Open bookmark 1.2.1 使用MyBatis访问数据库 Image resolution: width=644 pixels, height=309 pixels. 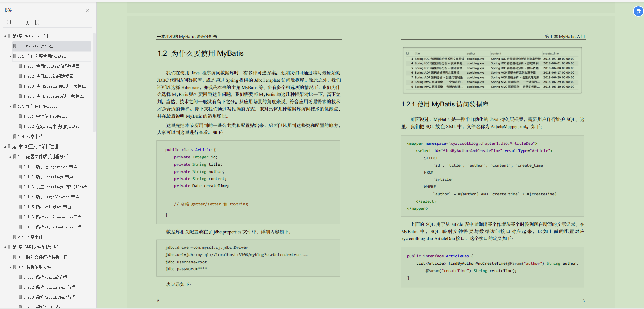tap(52, 66)
